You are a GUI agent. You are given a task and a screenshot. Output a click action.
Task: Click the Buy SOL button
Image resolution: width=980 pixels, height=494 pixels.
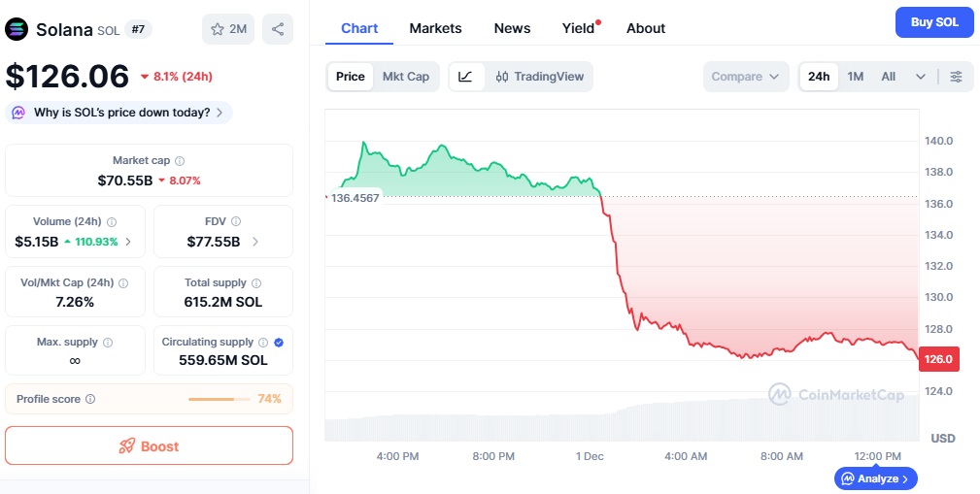(x=934, y=22)
